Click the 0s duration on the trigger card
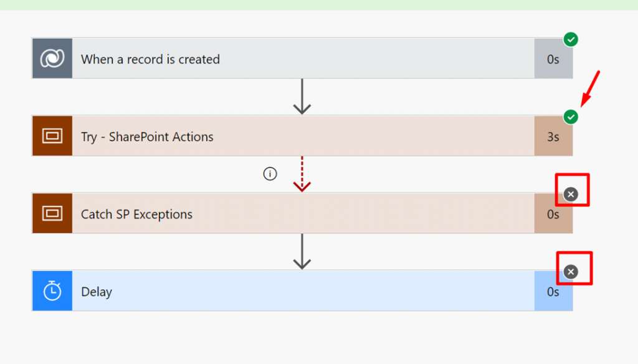Viewport: 638px width, 364px height. point(553,59)
